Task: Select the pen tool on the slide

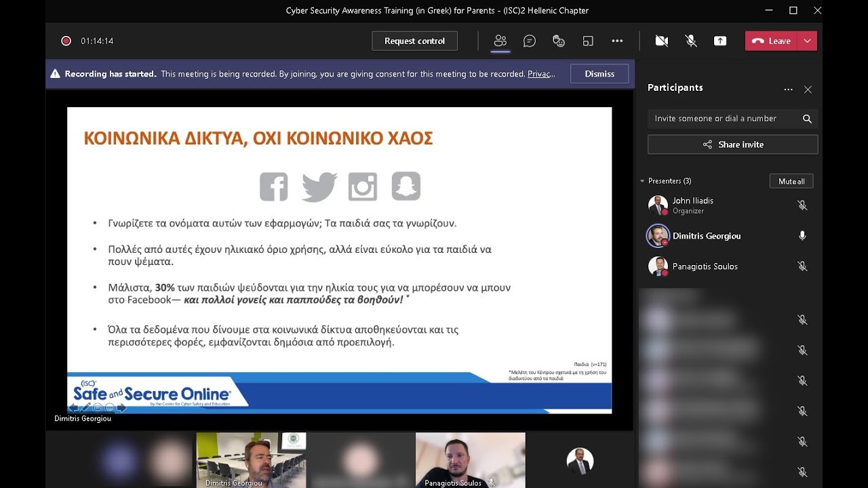Action: click(85, 407)
